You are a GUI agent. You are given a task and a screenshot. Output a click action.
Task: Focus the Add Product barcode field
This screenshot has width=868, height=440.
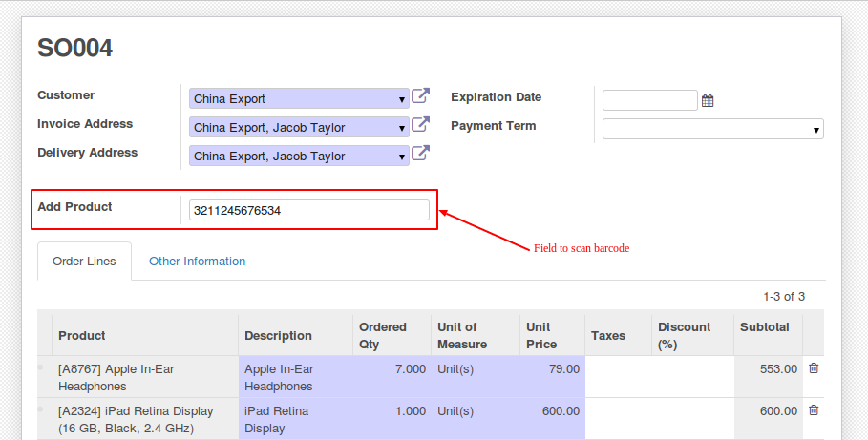[x=308, y=210]
